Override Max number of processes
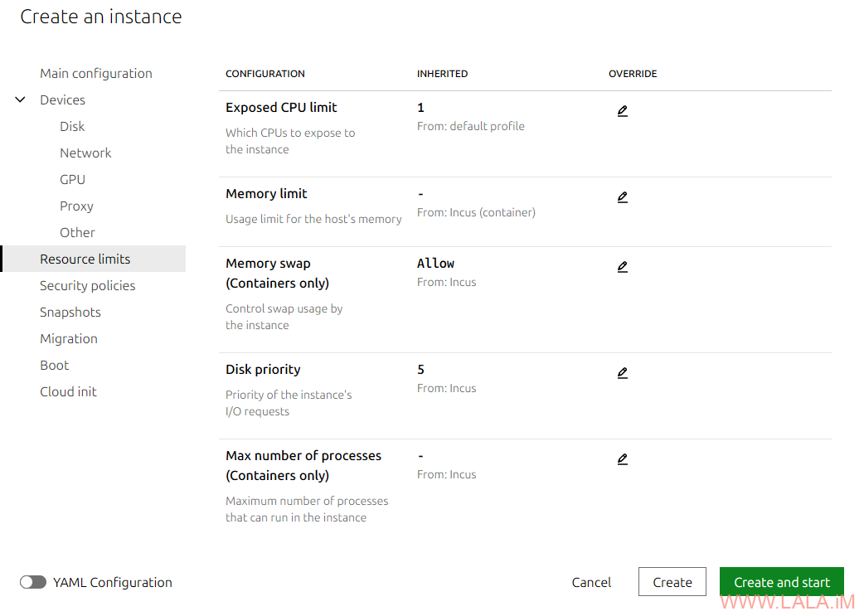The width and height of the screenshot is (864, 616). pyautogui.click(x=622, y=459)
